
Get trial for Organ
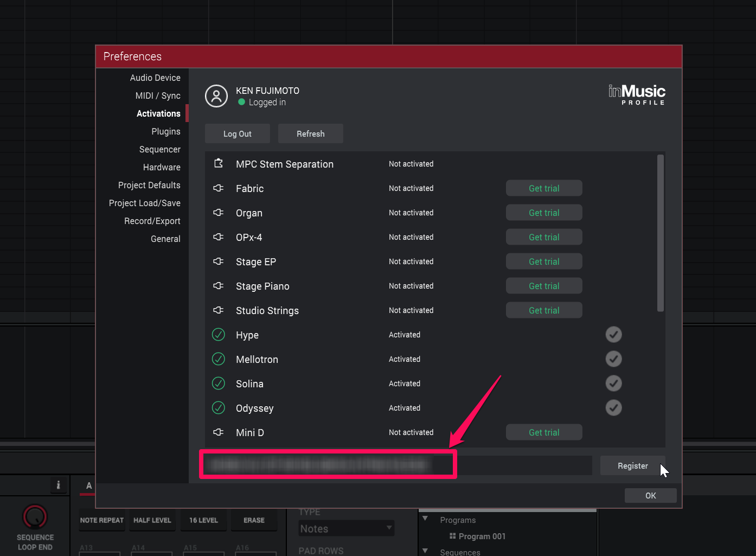pyautogui.click(x=544, y=213)
